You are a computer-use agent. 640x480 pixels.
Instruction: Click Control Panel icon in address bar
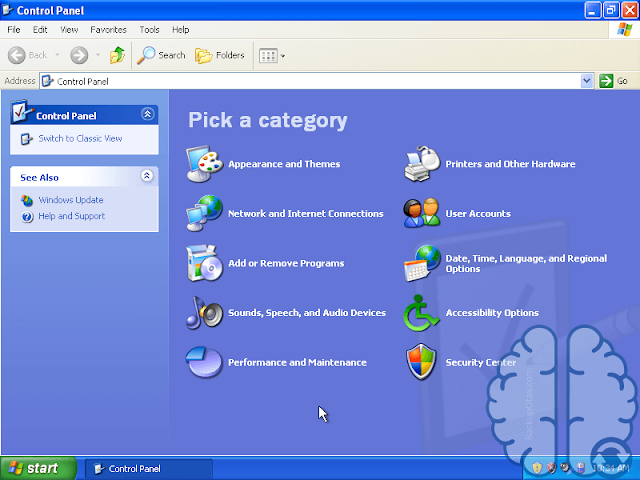(47, 81)
